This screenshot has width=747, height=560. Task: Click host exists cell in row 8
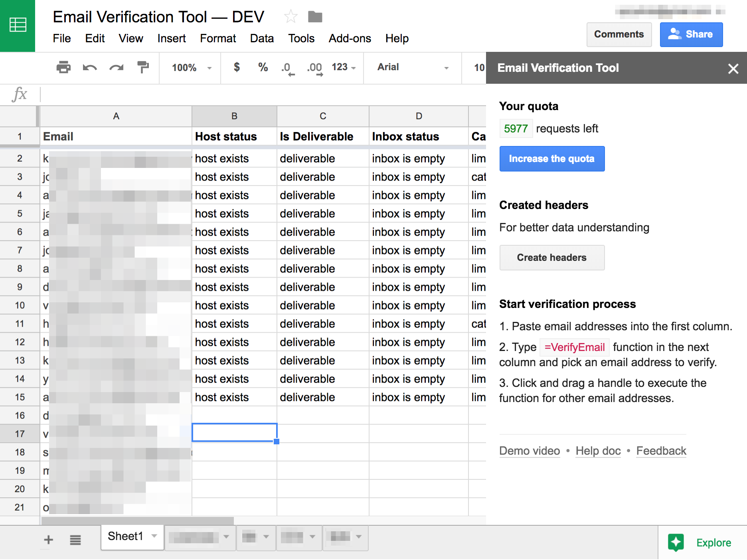234,268
